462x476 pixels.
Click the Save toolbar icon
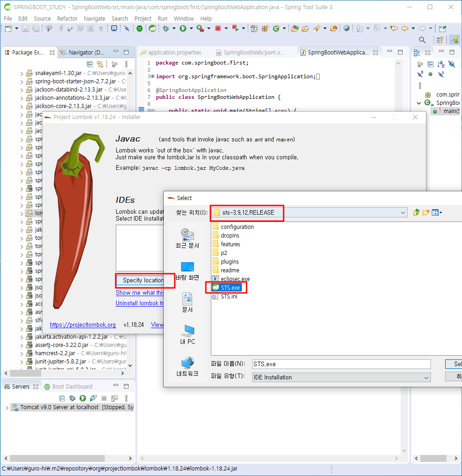coord(25,28)
